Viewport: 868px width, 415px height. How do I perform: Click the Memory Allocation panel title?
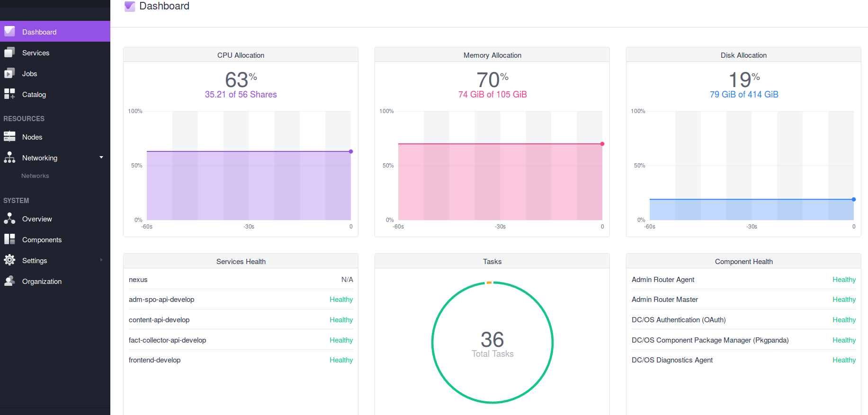(x=492, y=55)
